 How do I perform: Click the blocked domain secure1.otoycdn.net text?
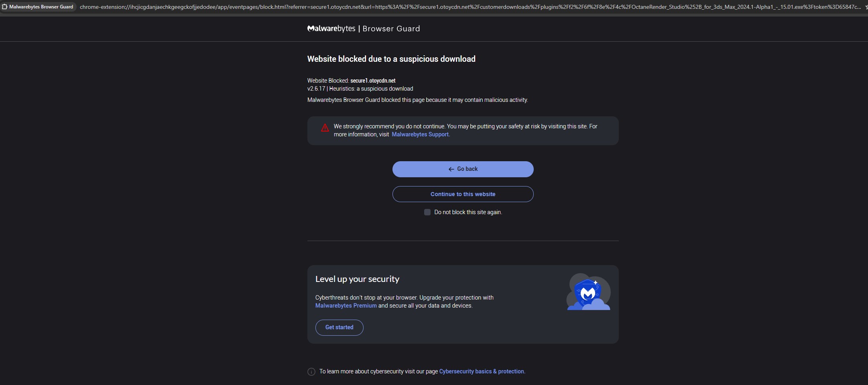tap(373, 81)
